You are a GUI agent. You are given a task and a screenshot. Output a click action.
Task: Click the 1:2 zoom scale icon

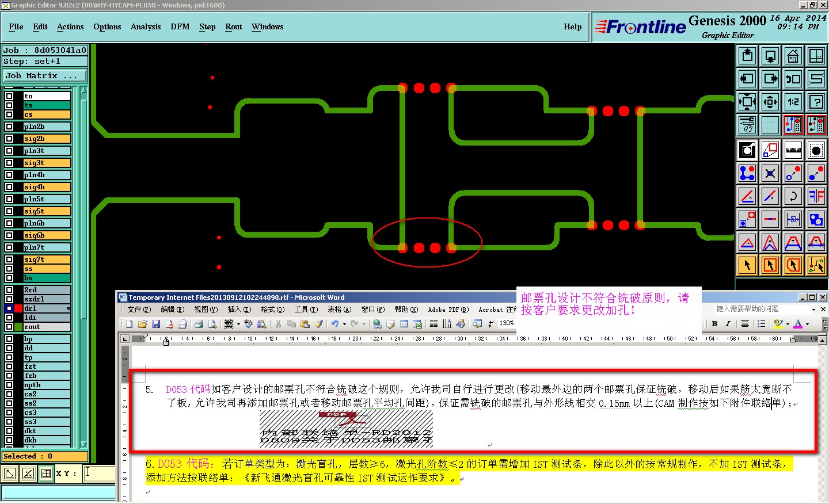point(793,102)
